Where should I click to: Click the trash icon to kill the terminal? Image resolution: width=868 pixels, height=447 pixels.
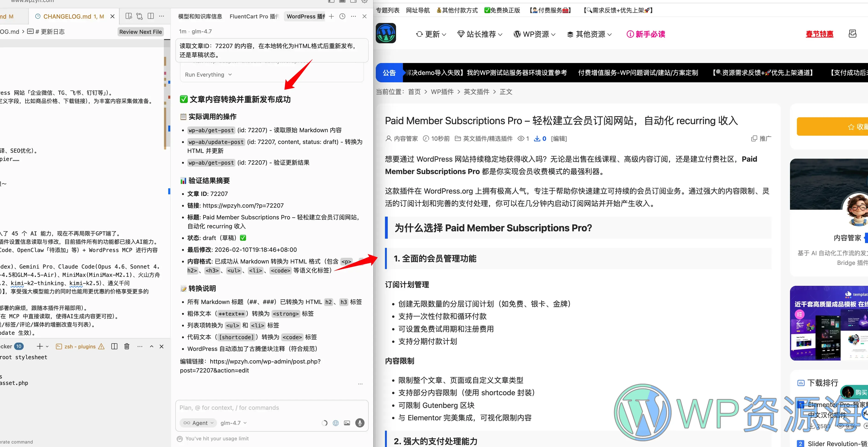point(127,346)
